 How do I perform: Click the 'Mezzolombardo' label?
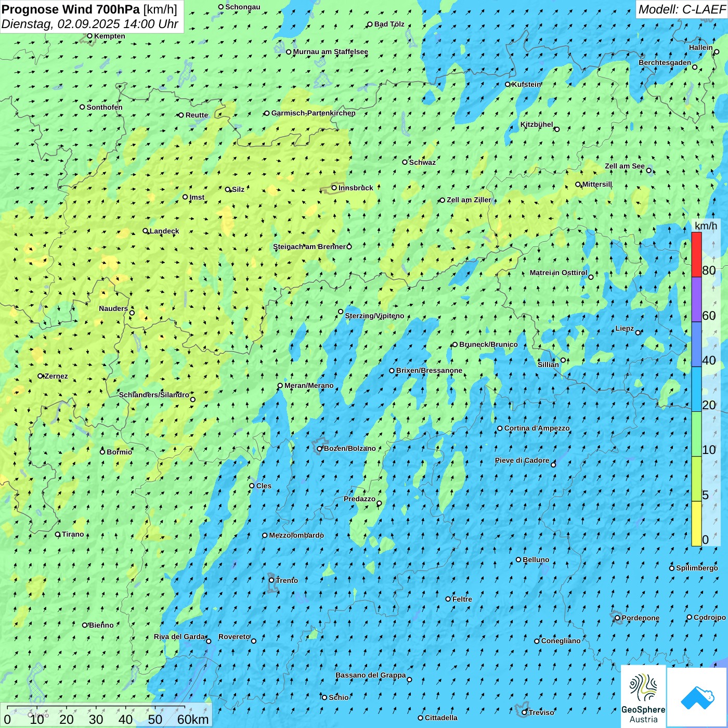[296, 535]
